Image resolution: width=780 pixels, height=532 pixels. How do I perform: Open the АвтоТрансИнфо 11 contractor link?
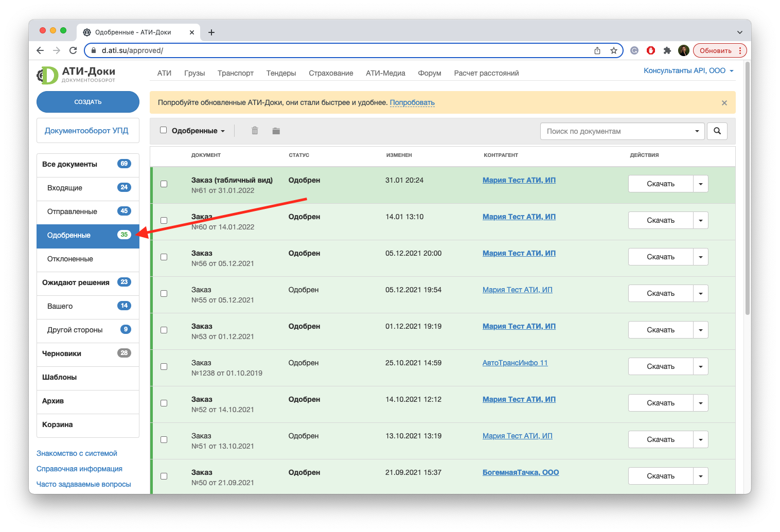tap(515, 363)
